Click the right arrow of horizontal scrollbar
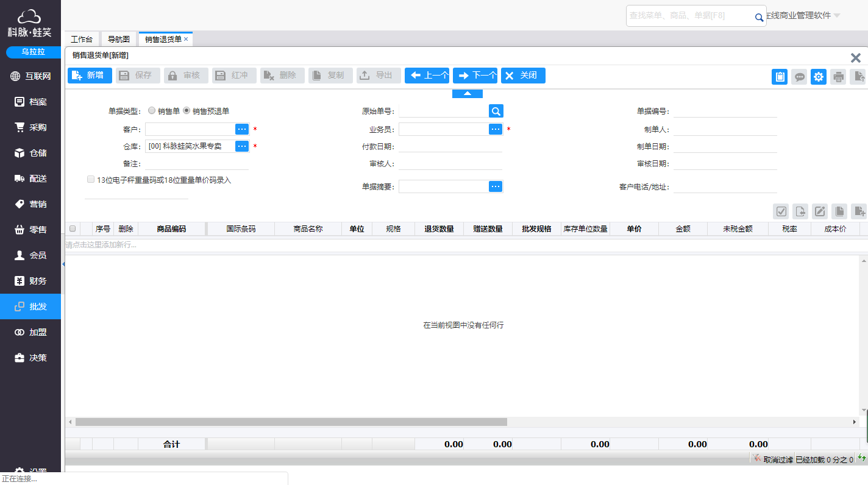 pyautogui.click(x=855, y=422)
